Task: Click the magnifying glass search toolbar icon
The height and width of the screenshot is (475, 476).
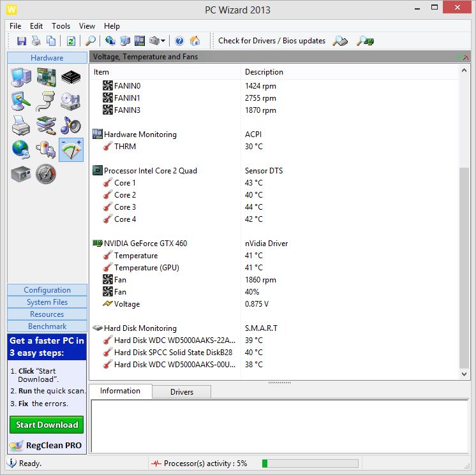Action: pos(91,41)
